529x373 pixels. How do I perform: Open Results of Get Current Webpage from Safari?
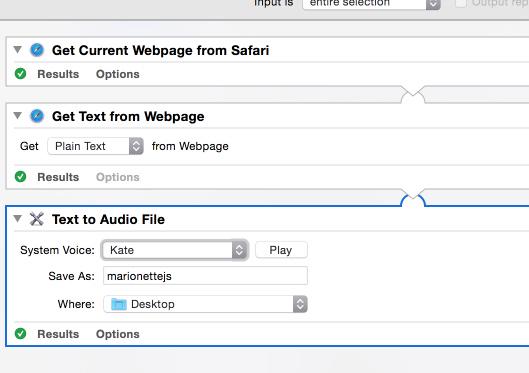58,74
